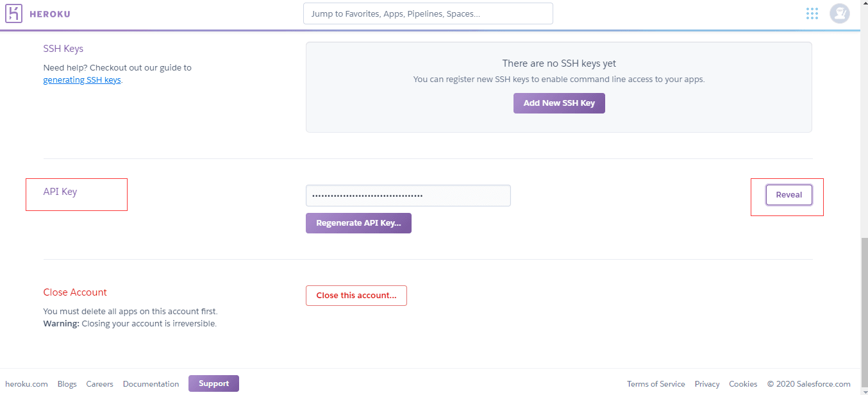Open the Cookies footer link
This screenshot has width=868, height=395.
pos(743,384)
